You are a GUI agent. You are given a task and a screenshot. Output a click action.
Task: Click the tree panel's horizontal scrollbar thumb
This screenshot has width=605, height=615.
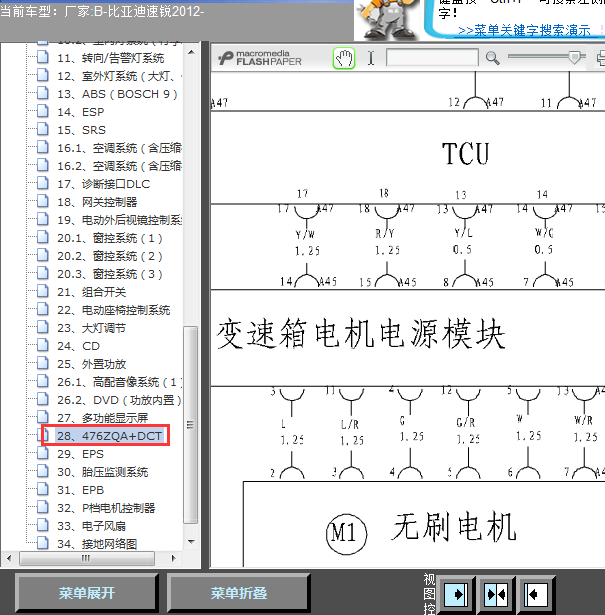(87, 558)
